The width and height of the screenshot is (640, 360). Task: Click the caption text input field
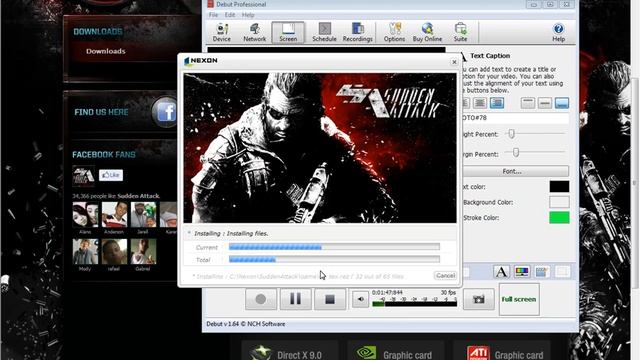tap(515, 118)
